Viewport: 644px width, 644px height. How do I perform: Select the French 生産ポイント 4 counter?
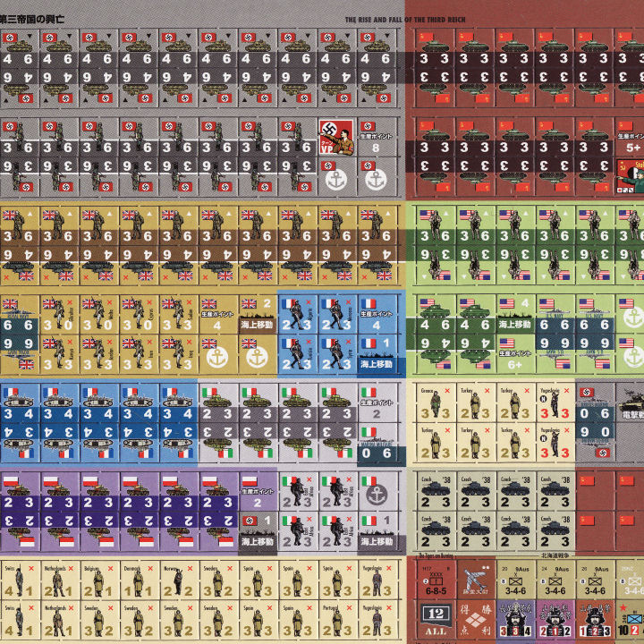click(376, 315)
